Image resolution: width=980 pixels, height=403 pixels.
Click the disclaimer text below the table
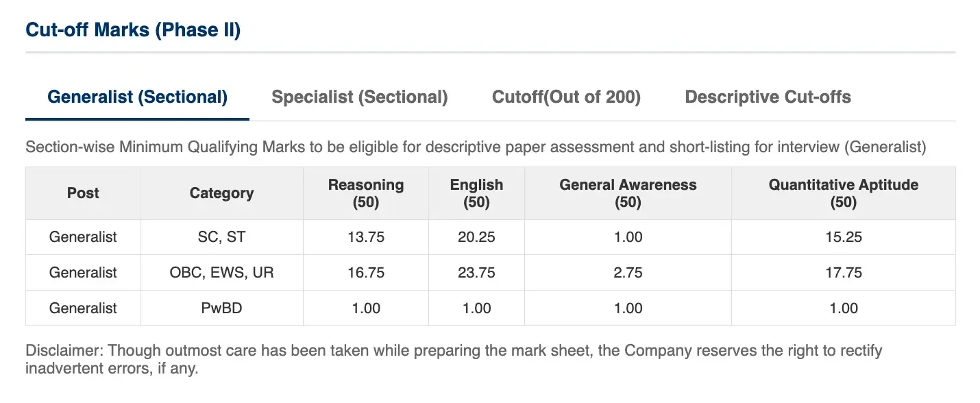click(x=454, y=360)
